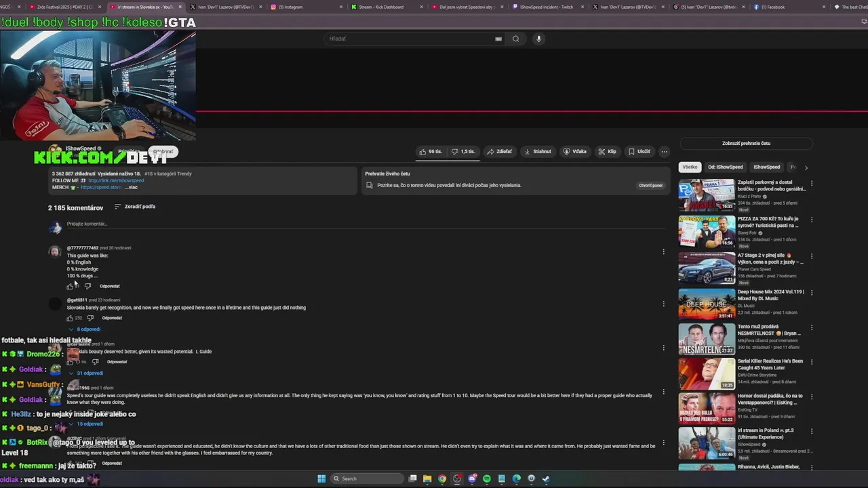The height and width of the screenshot is (488, 868).
Task: Download the video with Stiahnuť
Action: click(538, 152)
